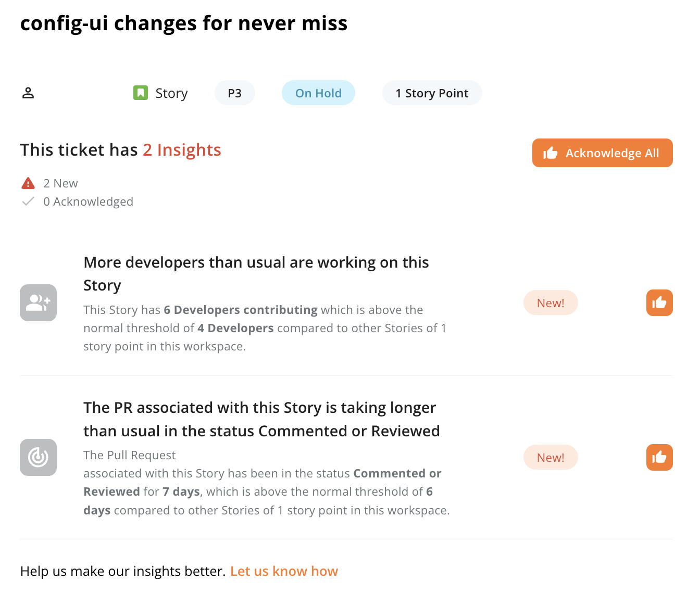Open the 'More developers than usual' insight title
Viewport: 700px width, 605px height.
click(x=256, y=274)
